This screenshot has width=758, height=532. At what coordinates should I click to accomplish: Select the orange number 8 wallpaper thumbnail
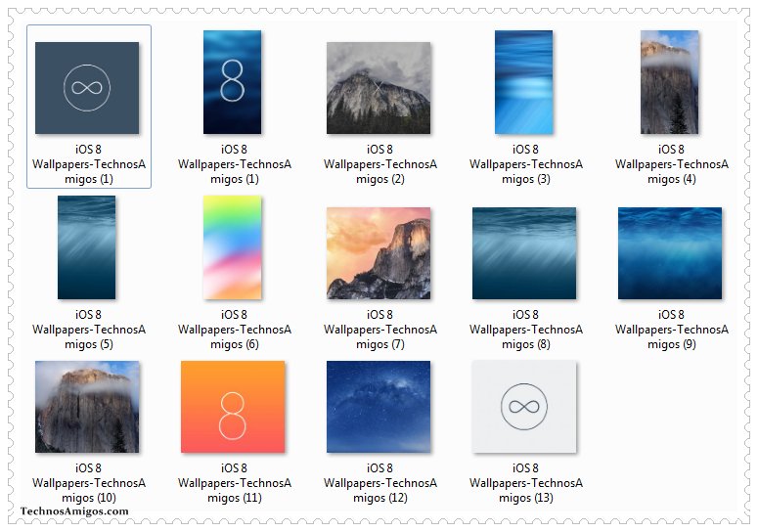(x=233, y=407)
